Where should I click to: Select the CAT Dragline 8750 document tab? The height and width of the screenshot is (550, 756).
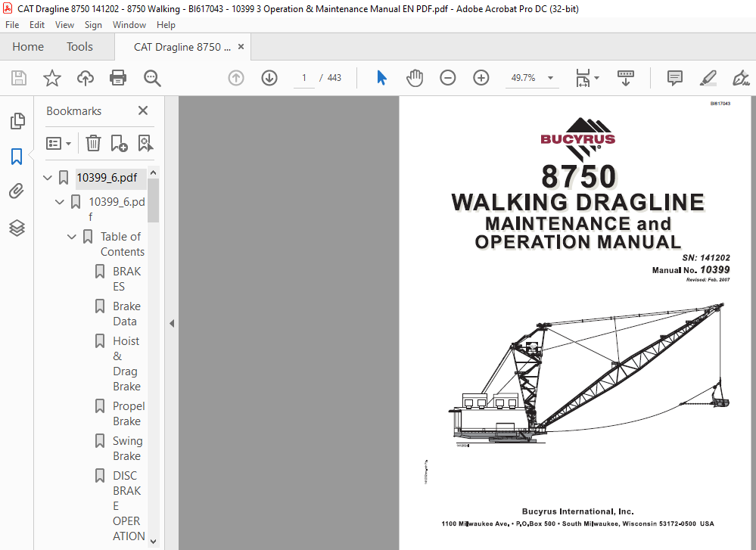point(182,47)
